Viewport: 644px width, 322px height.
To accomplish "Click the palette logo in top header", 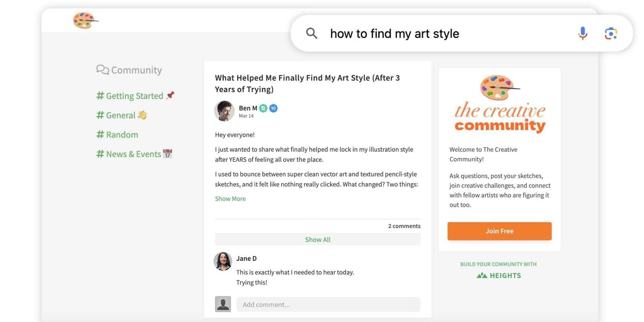I will (85, 21).
